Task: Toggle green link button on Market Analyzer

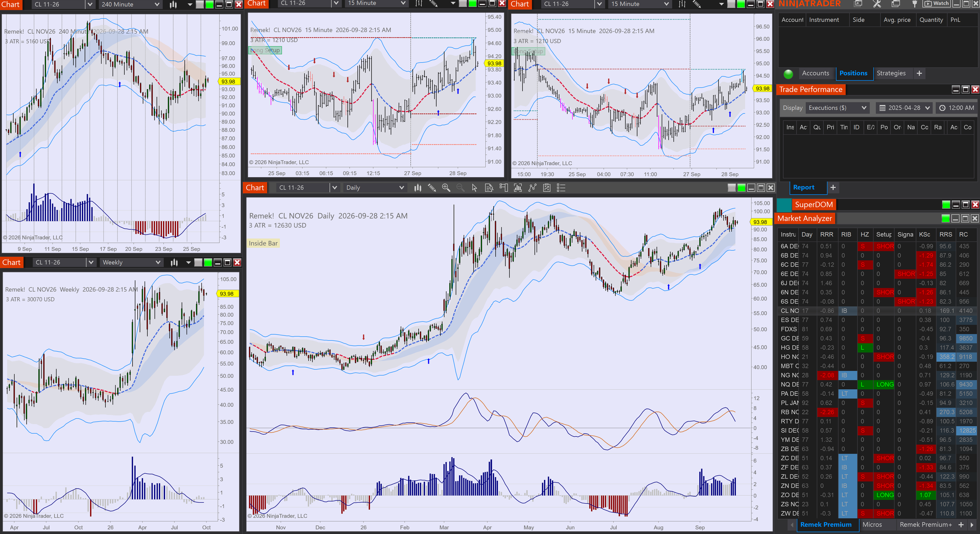Action: pos(946,218)
